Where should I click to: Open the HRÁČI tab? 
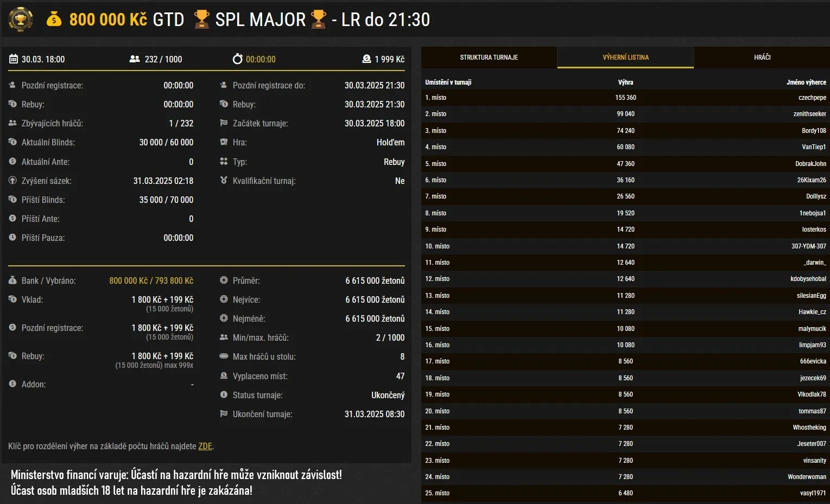tap(762, 57)
